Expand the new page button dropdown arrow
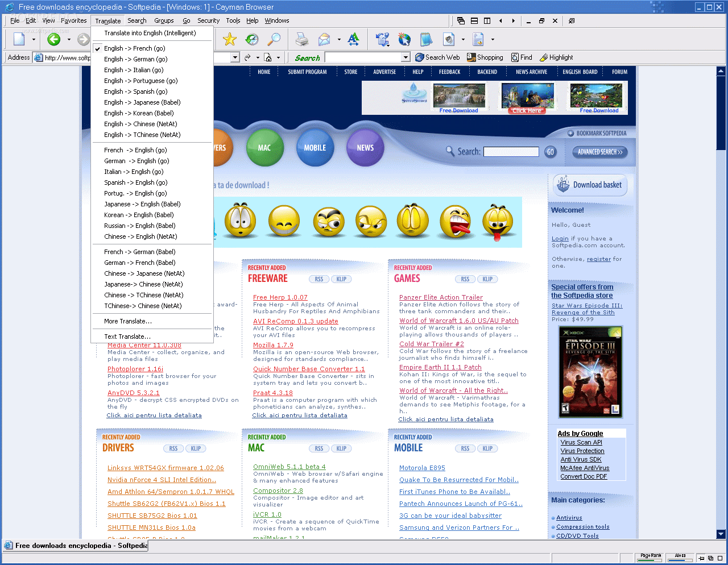 (34, 40)
